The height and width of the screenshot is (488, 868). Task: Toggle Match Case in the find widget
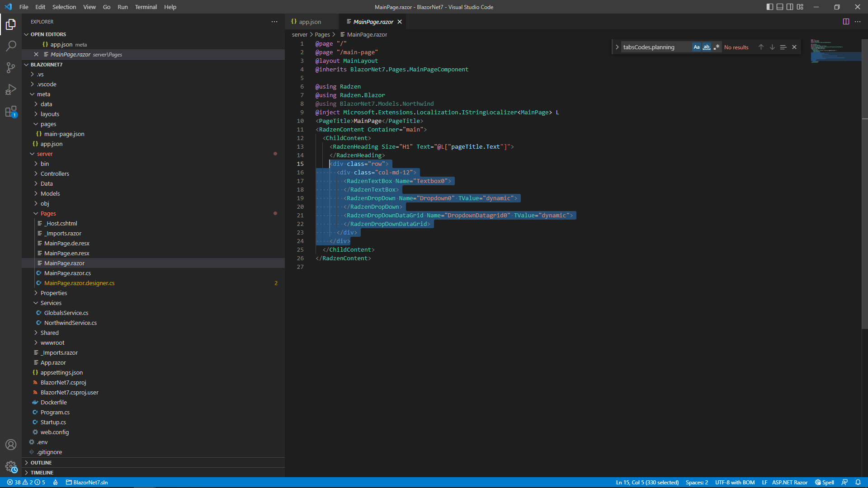(696, 47)
